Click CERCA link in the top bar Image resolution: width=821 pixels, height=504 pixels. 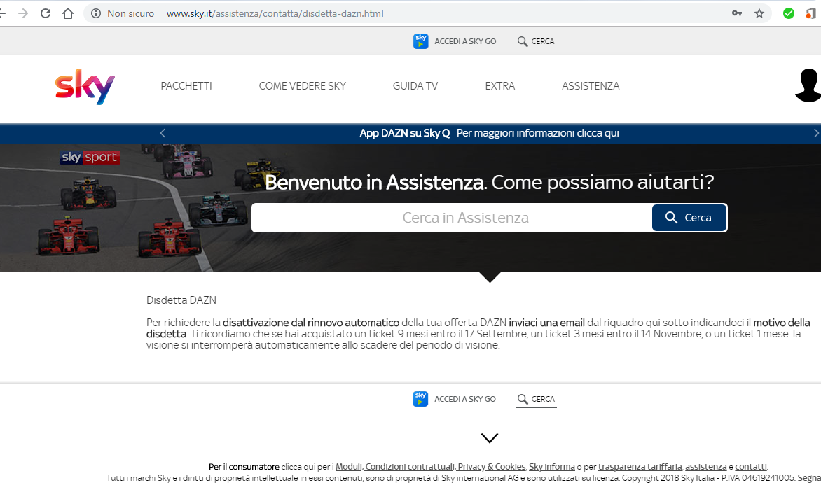coord(542,41)
